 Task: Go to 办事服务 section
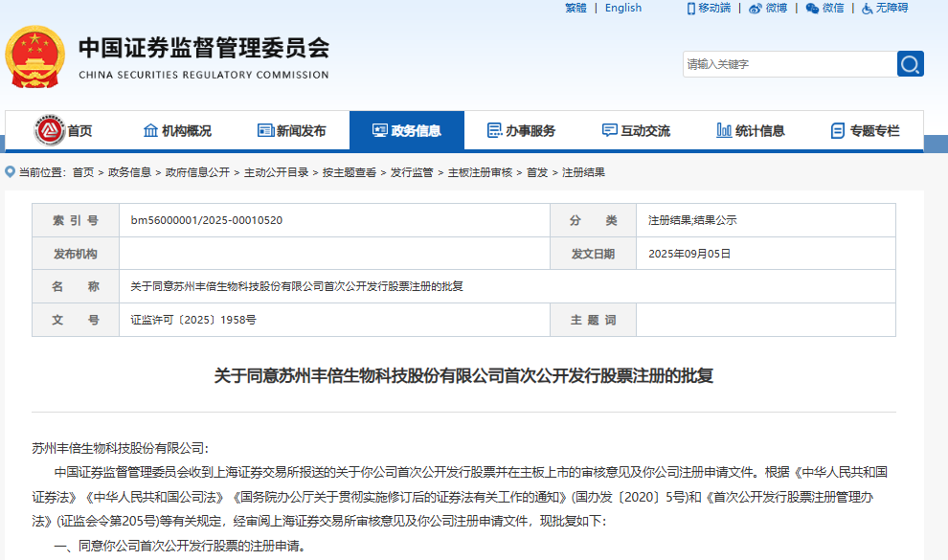coord(522,131)
